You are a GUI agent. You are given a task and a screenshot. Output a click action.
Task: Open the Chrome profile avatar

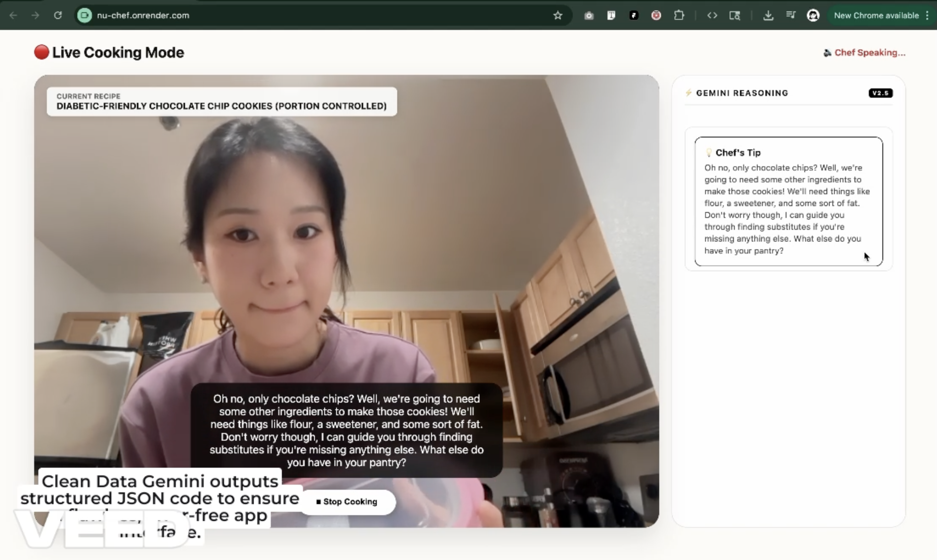813,15
